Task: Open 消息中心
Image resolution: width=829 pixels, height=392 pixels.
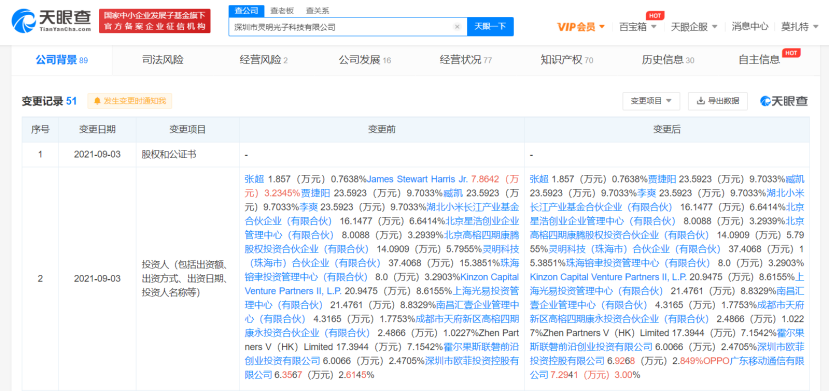Action: [x=750, y=26]
